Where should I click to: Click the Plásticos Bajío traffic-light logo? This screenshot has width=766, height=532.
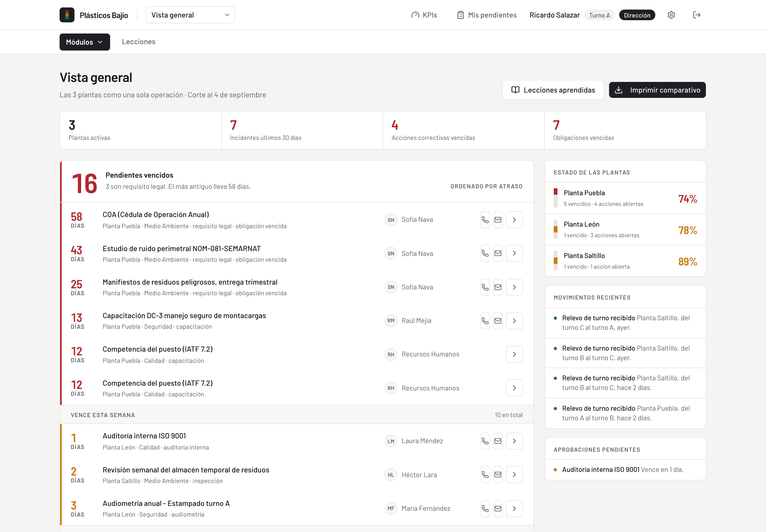coord(67,15)
